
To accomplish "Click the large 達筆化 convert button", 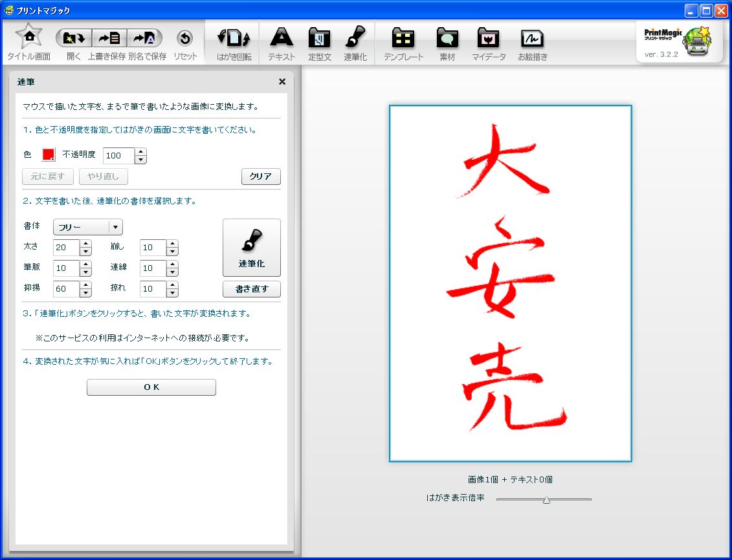I will 251,248.
